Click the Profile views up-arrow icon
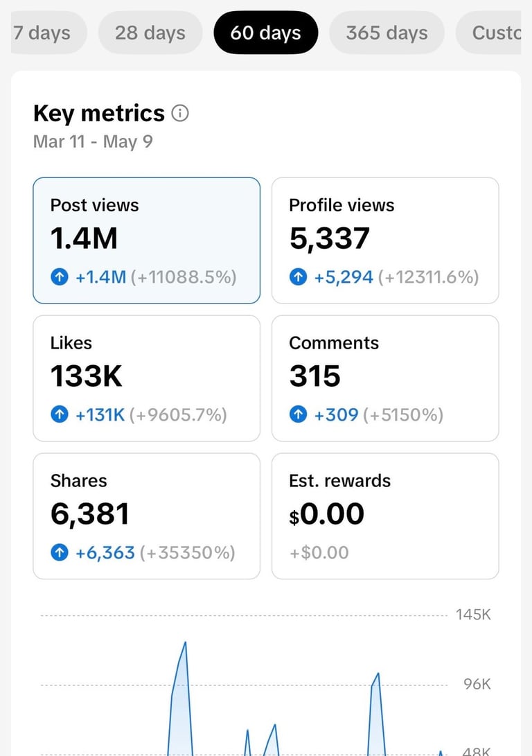The width and height of the screenshot is (532, 756). coord(299,277)
